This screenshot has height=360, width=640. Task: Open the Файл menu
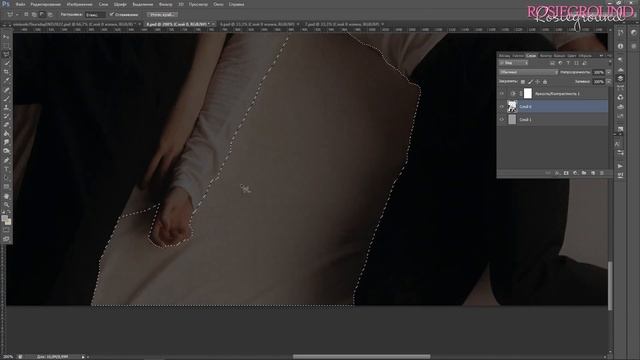[20, 4]
